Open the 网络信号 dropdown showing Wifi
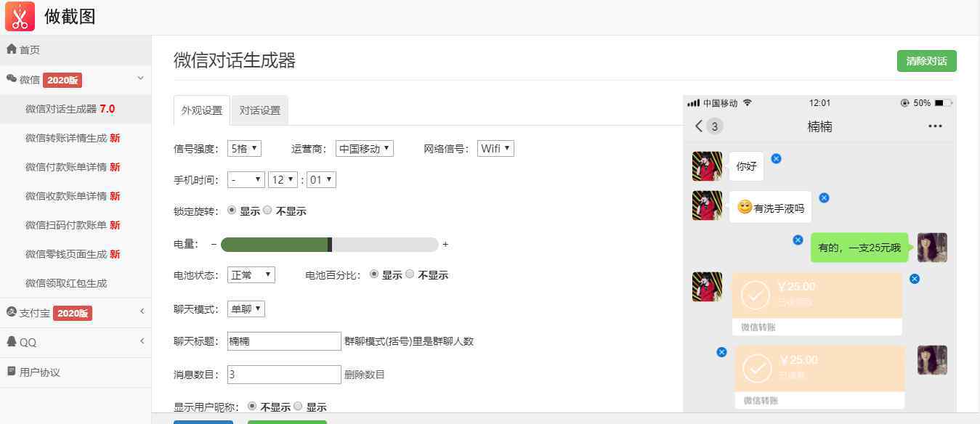This screenshot has height=424, width=980. pos(496,148)
